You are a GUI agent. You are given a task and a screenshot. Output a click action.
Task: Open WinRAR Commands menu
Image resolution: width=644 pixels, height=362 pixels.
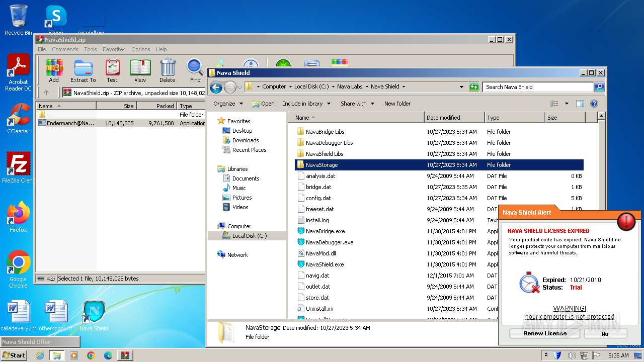tap(65, 49)
